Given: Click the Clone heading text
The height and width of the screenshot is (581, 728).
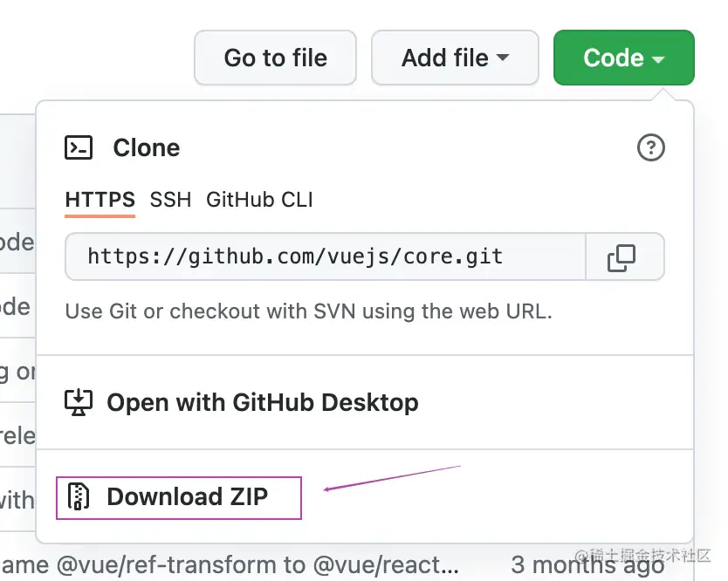Looking at the screenshot, I should click(x=147, y=148).
